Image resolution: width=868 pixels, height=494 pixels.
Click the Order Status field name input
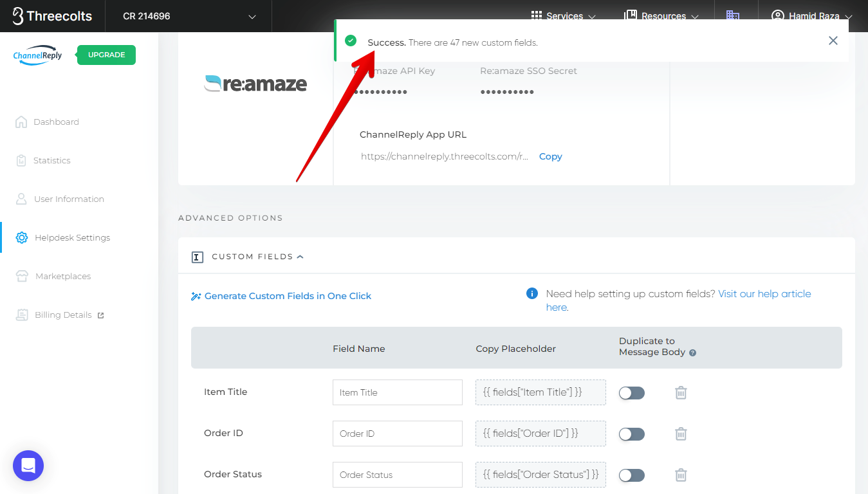click(398, 475)
